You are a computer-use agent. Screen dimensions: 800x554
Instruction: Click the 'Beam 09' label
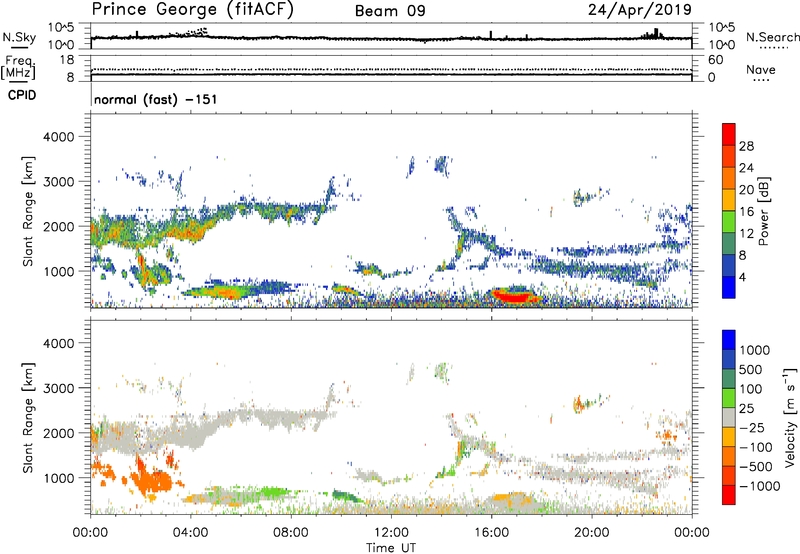[390, 11]
